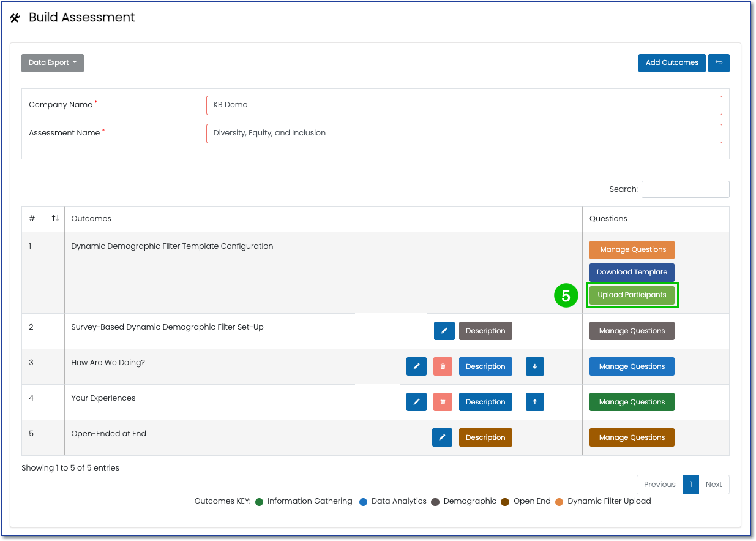
Task: Select page 1 in pagination
Action: 691,485
